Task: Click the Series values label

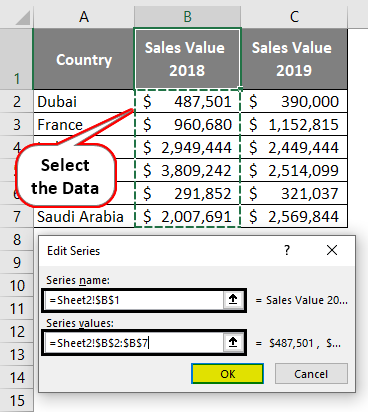Action: [80, 323]
